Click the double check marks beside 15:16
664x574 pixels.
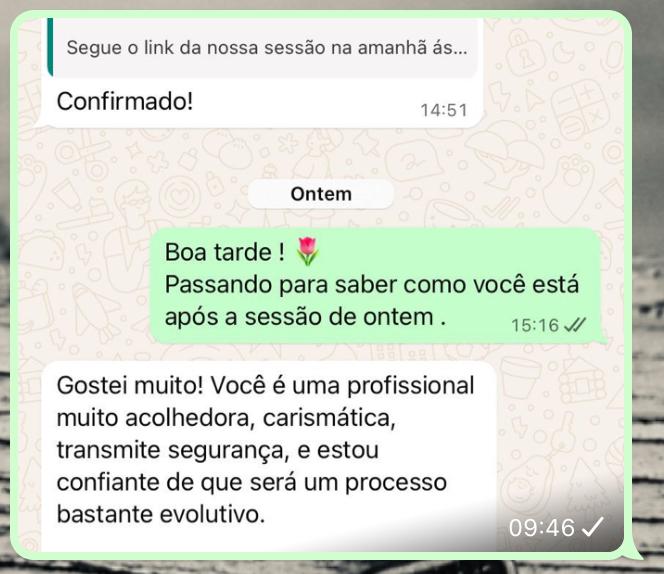575,325
